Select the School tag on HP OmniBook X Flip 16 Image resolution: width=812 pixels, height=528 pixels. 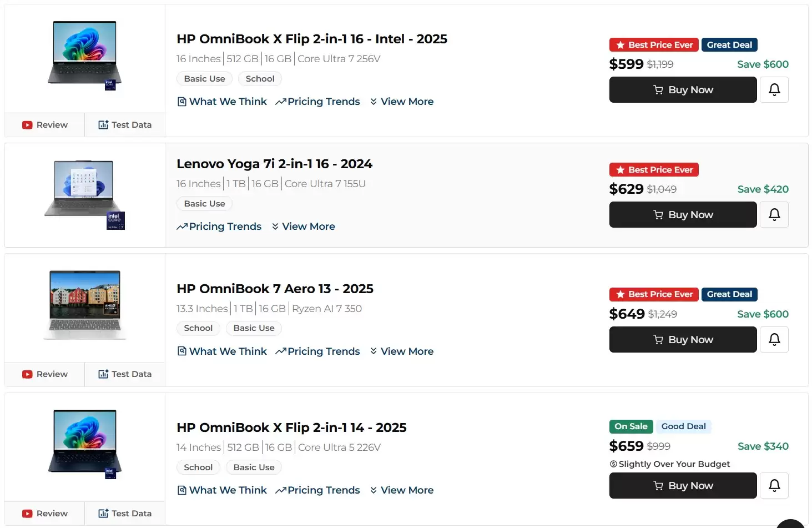(260, 79)
